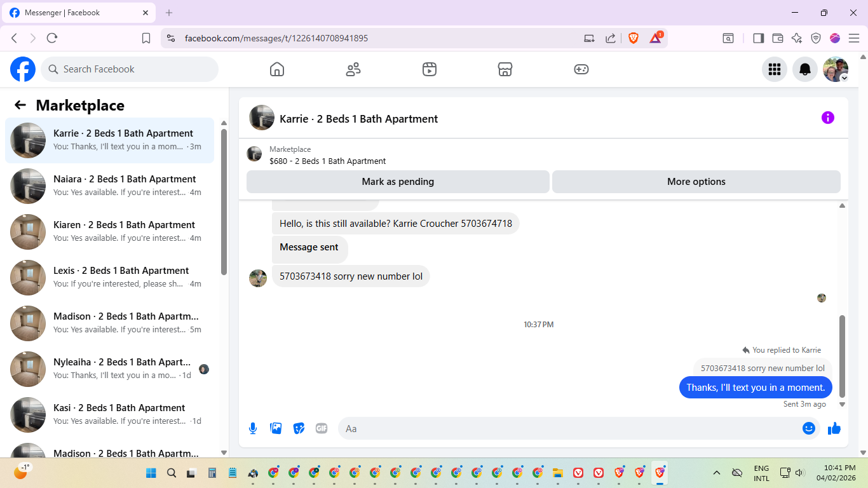Viewport: 868px width, 488px height.
Task: Click Mark as pending button
Action: point(398,182)
